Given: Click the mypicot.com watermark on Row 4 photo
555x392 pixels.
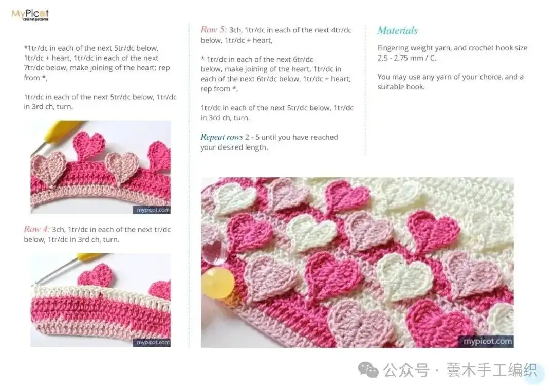Looking at the screenshot, I should point(153,342).
